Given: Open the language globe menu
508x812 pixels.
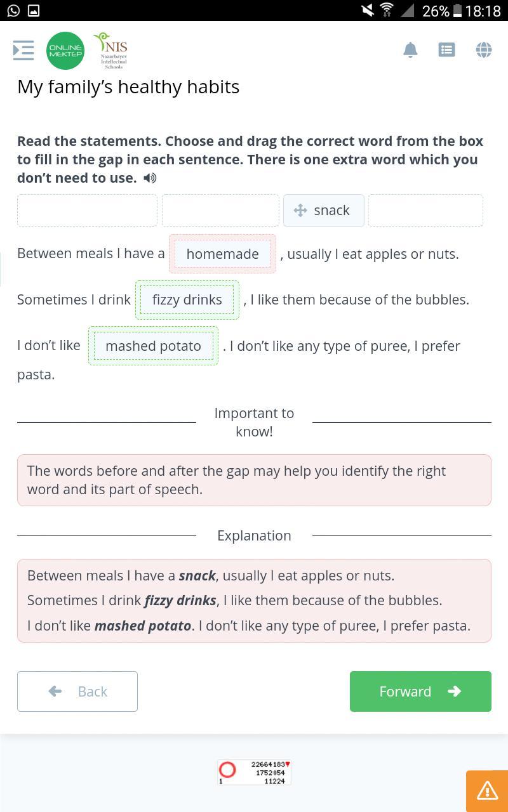Looking at the screenshot, I should 484,49.
